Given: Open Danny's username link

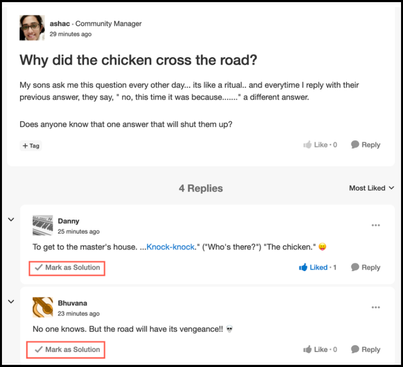Looking at the screenshot, I should tap(68, 221).
